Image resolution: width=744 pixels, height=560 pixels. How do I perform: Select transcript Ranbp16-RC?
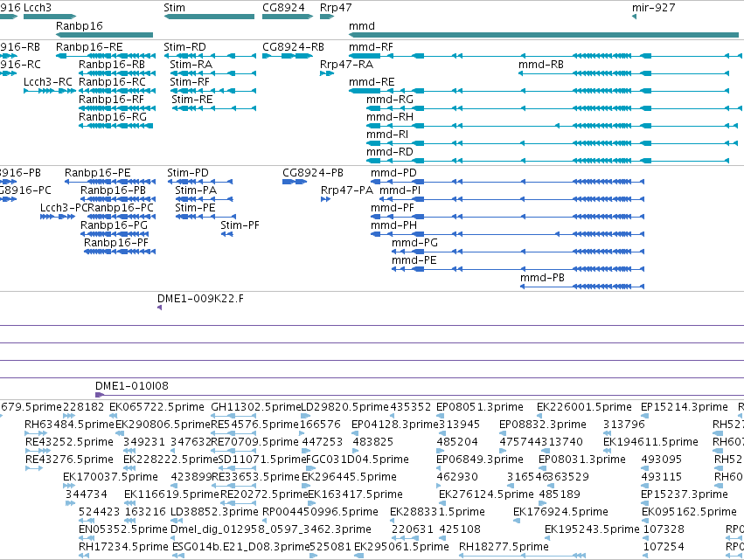tap(112, 82)
